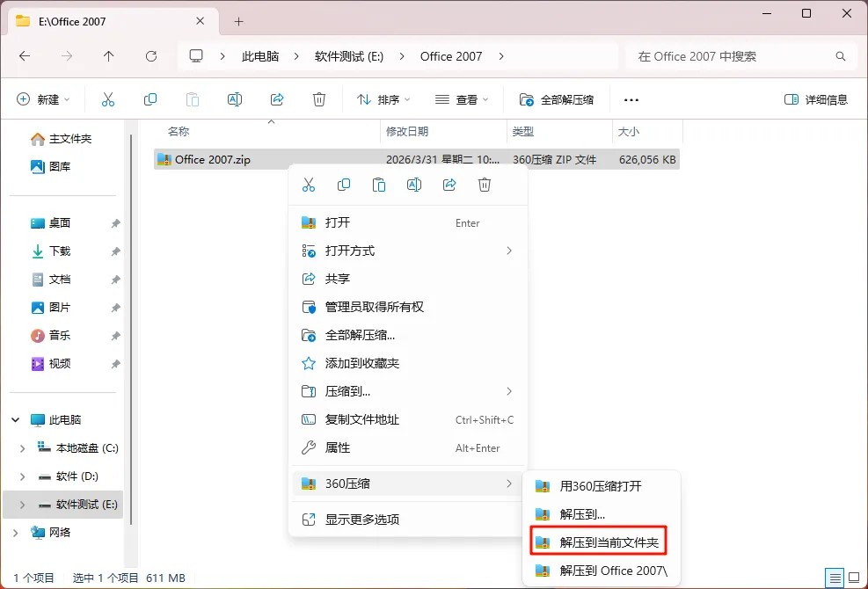Select 管理员取得所有权 menu entry
The width and height of the screenshot is (868, 589).
pyautogui.click(x=409, y=307)
